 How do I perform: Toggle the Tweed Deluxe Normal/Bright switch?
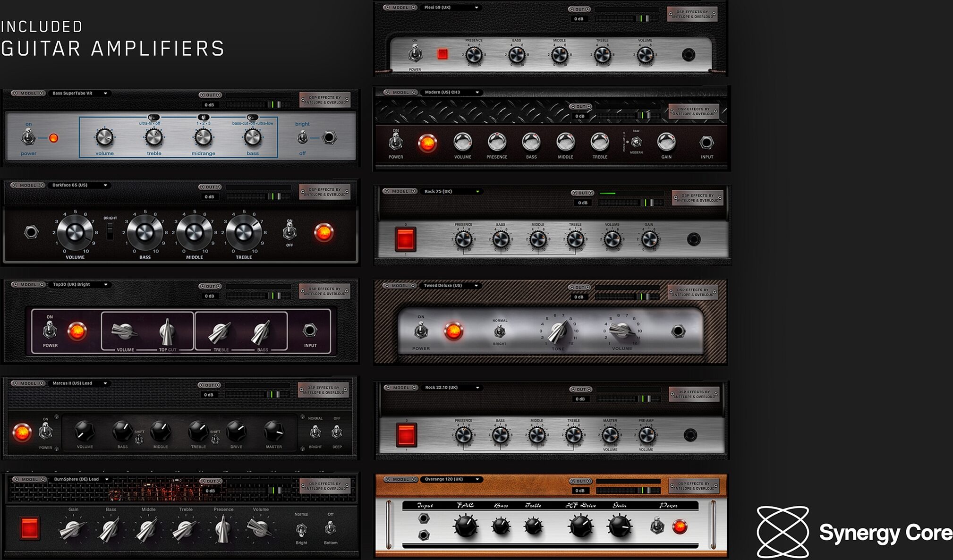pyautogui.click(x=500, y=331)
